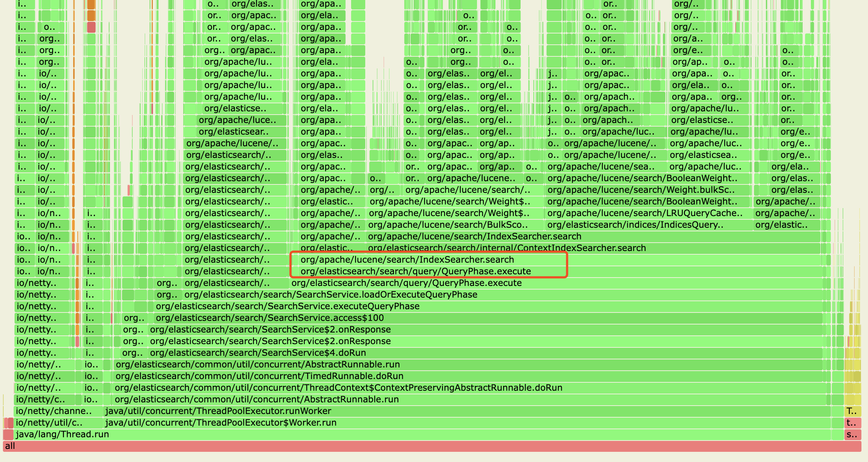The width and height of the screenshot is (868, 462).
Task: Select ContextIndexSearcher.search frame
Action: [x=593, y=248]
